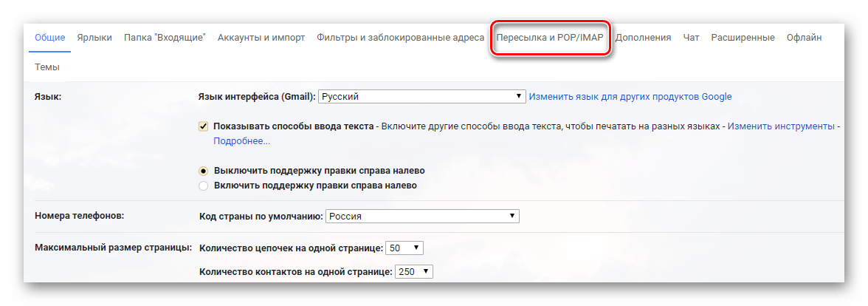The height and width of the screenshot is (306, 868).
Task: Expand Количество цепочек на одной странице dropdown
Action: click(404, 248)
